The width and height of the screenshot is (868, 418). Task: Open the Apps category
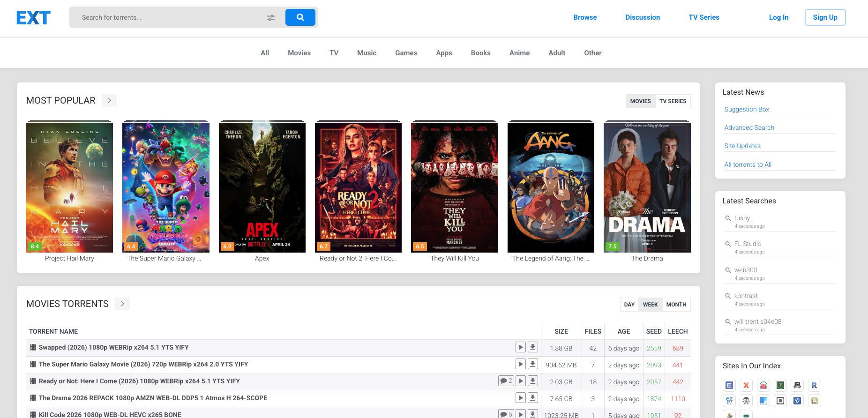444,53
